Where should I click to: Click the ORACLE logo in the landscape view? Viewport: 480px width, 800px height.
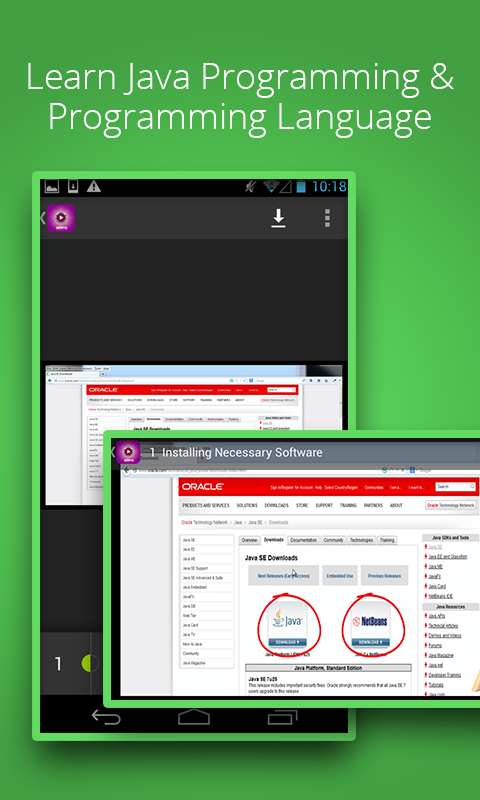202,487
